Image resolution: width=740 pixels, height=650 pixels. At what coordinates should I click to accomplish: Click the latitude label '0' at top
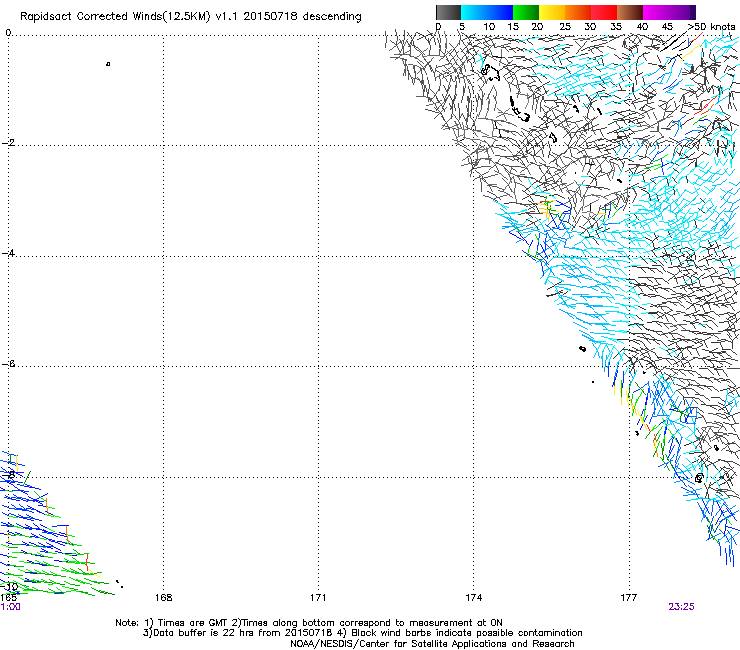[8, 32]
